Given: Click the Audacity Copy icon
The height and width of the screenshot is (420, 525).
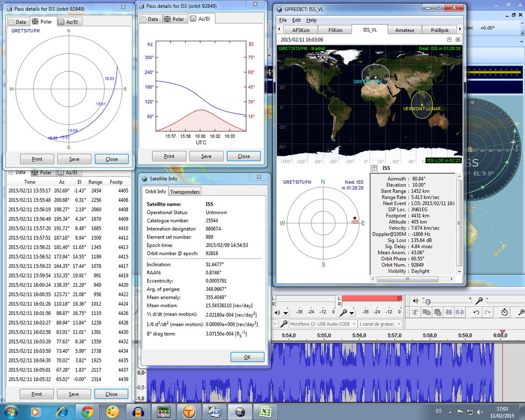Looking at the screenshot, I should point(426,312).
